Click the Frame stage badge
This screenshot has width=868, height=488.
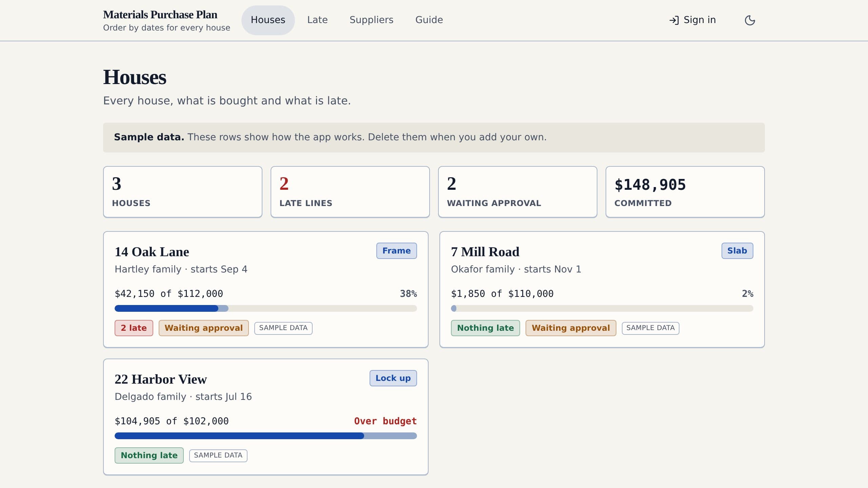pos(396,251)
